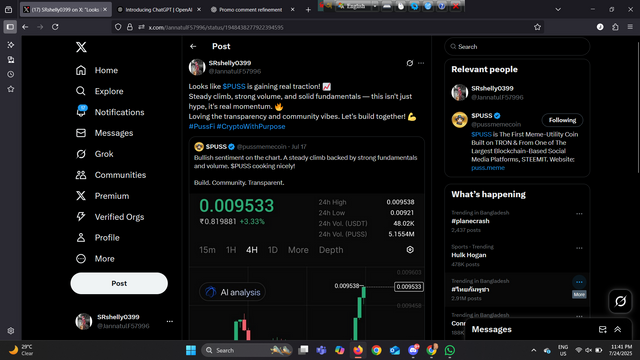
Task: Click the chart settings gear icon
Action: click(410, 249)
